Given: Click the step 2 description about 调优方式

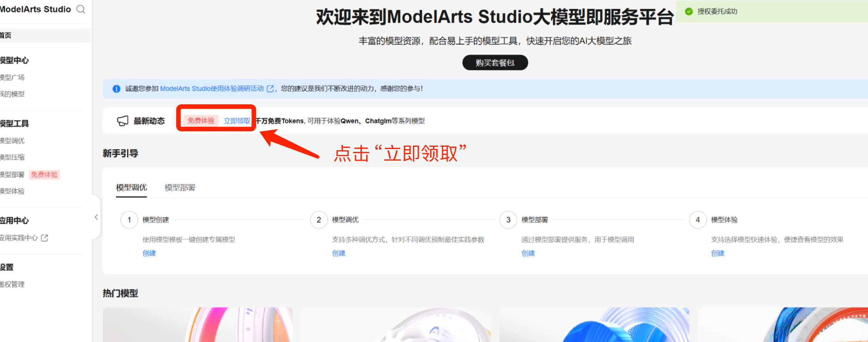Looking at the screenshot, I should (408, 240).
